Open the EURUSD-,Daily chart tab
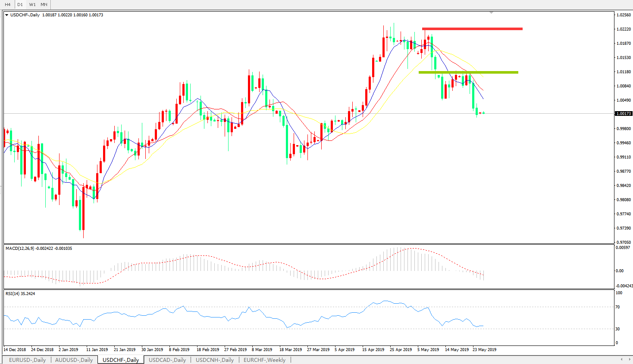This screenshot has width=633, height=364. pyautogui.click(x=27, y=360)
